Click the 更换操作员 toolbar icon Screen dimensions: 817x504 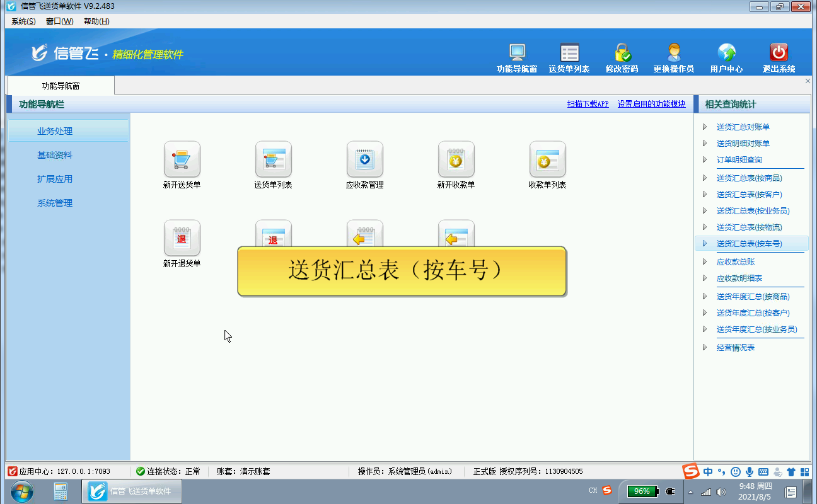click(x=673, y=53)
